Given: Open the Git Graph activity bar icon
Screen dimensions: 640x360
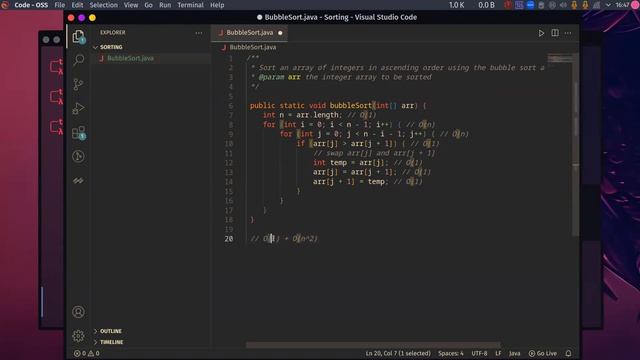Looking at the screenshot, I should [x=78, y=156].
